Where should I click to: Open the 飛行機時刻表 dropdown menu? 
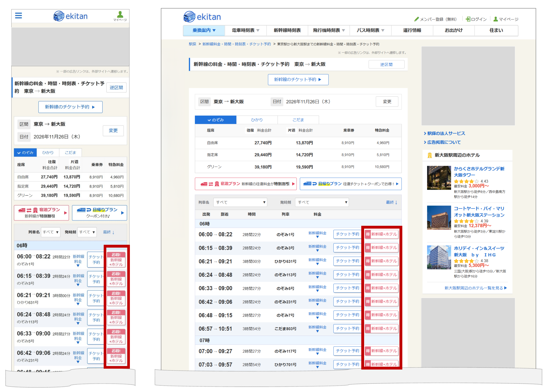coord(329,30)
